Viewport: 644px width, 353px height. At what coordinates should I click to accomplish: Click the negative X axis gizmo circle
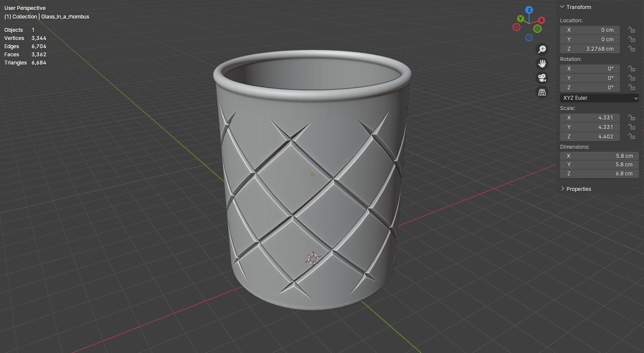[517, 27]
